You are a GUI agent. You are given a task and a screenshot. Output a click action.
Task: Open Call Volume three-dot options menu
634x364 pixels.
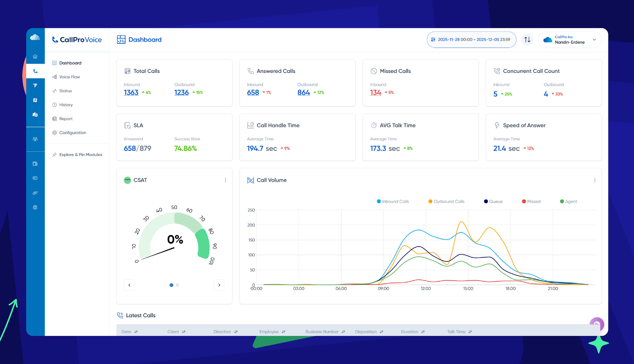595,180
